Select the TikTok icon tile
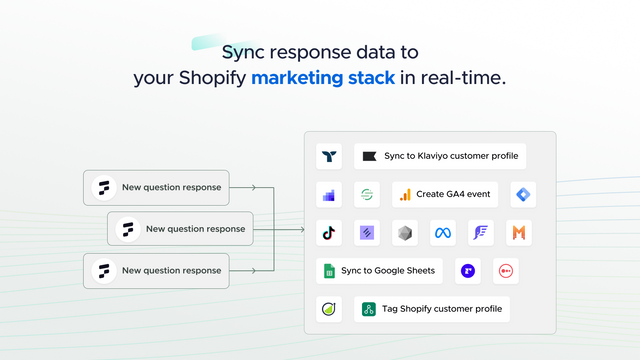Image resolution: width=640 pixels, height=360 pixels. pos(329,233)
